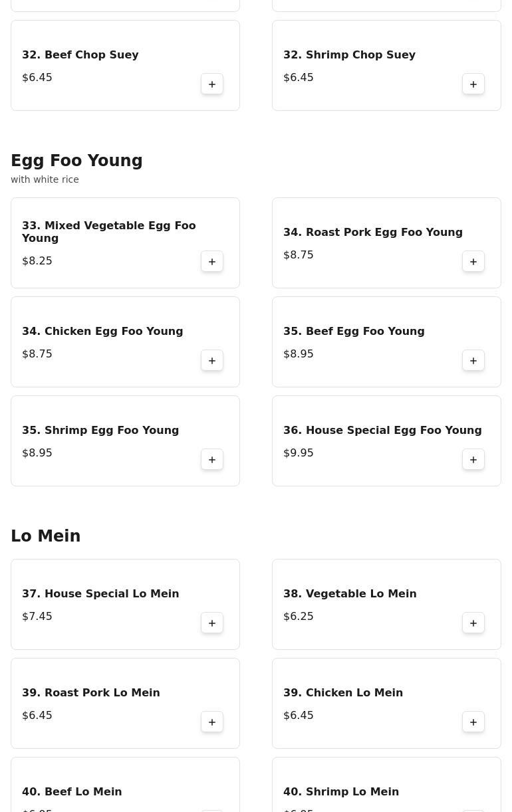Add Vegetable Lo Mein plus button
This screenshot has height=812, width=512.
point(473,623)
